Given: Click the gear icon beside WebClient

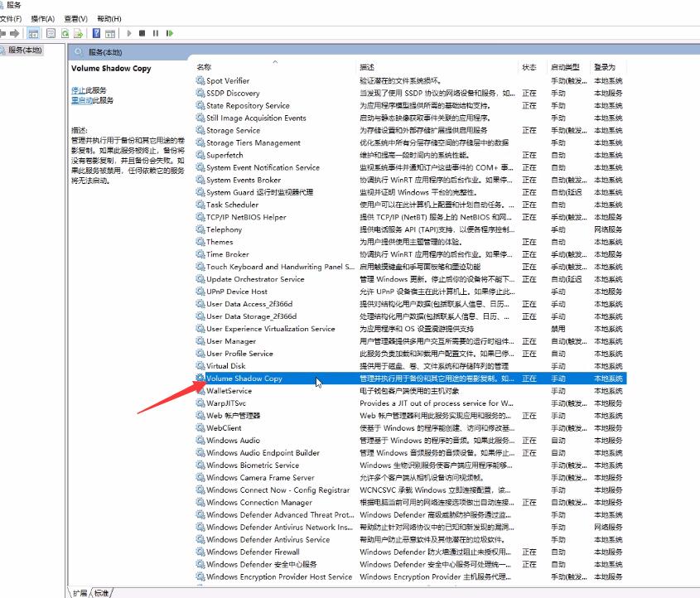Looking at the screenshot, I should tap(200, 427).
